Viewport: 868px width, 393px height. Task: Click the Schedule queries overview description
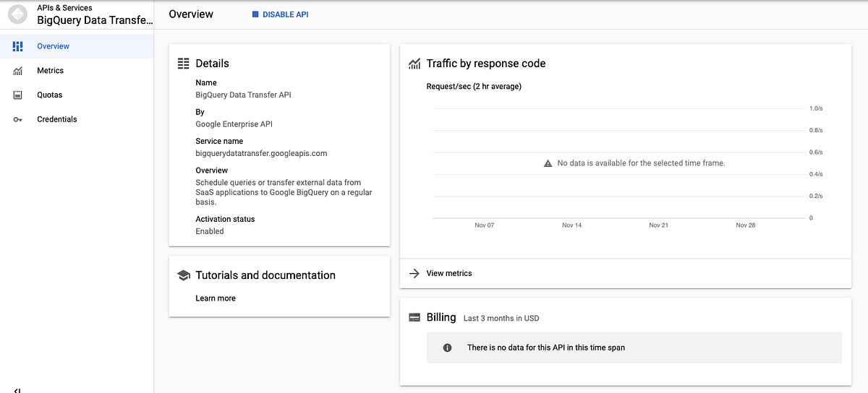click(x=284, y=192)
